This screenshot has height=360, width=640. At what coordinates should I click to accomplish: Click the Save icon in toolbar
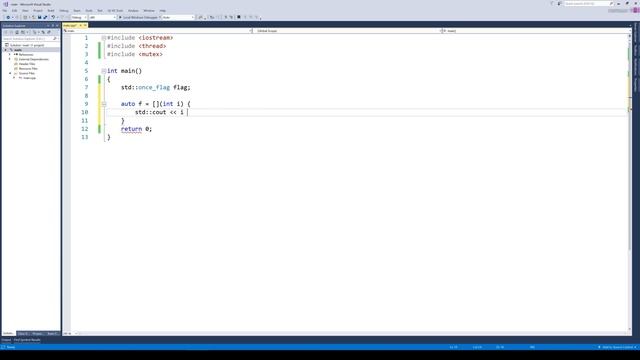pos(40,17)
